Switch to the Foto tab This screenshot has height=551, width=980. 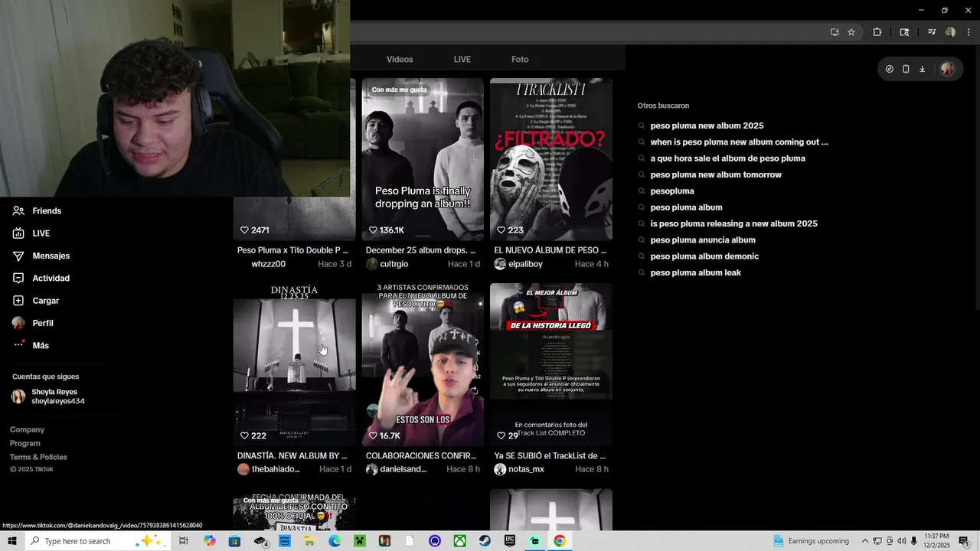520,60
